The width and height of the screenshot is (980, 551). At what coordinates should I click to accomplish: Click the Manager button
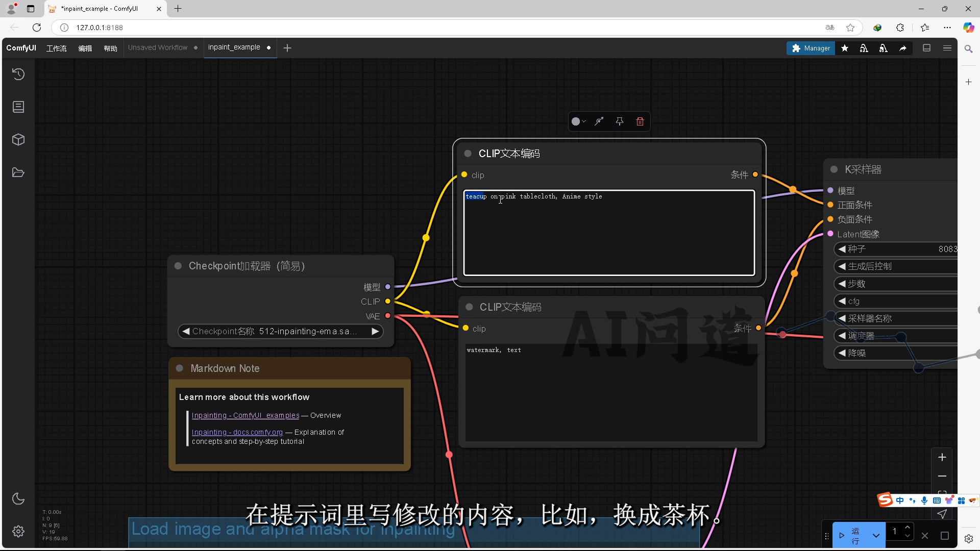pyautogui.click(x=811, y=48)
